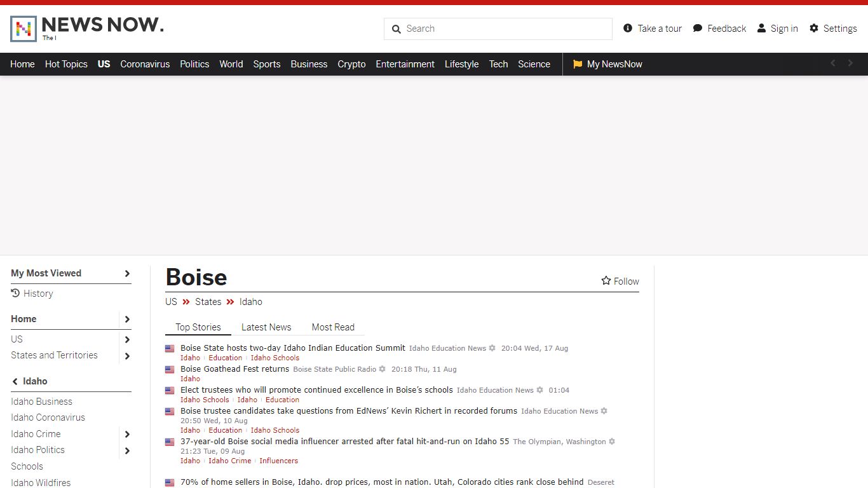Click into the Search input field
This screenshot has width=868, height=488.
tap(498, 29)
